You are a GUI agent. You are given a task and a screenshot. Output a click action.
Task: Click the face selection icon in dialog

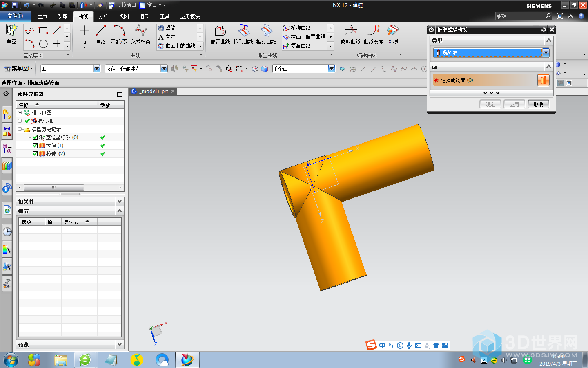pyautogui.click(x=543, y=80)
